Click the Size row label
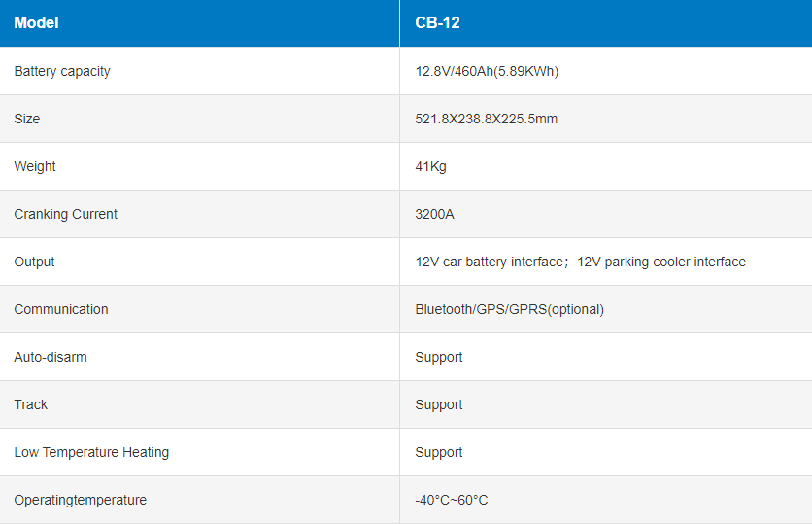 [27, 119]
